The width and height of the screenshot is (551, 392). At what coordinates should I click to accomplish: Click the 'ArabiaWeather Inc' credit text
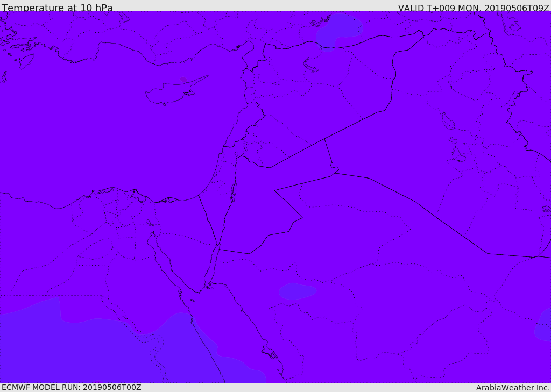513,388
